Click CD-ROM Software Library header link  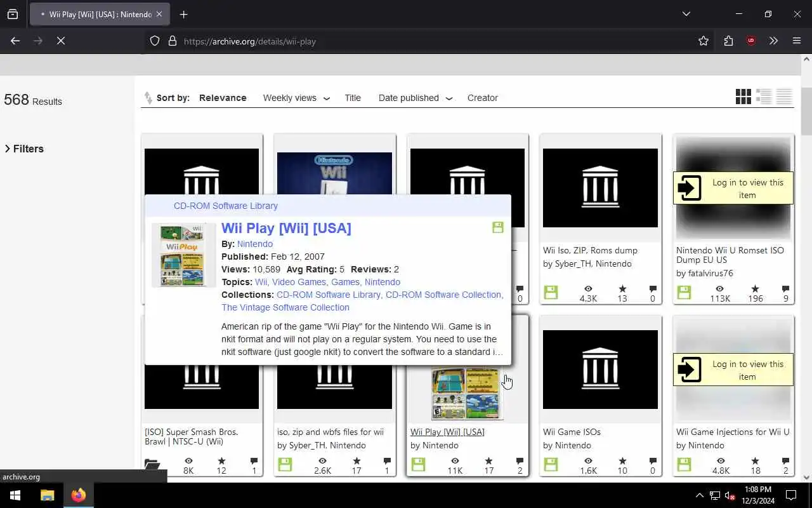[226, 206]
